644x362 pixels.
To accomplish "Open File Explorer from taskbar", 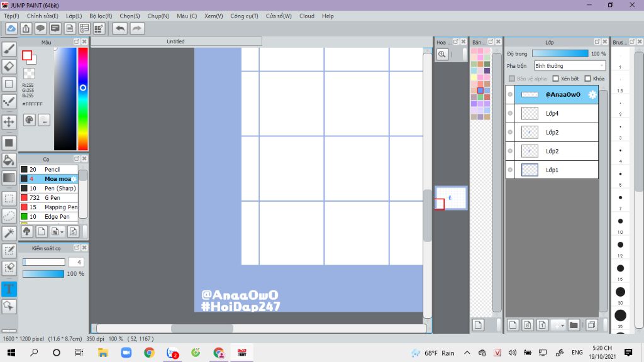I will coord(103,353).
